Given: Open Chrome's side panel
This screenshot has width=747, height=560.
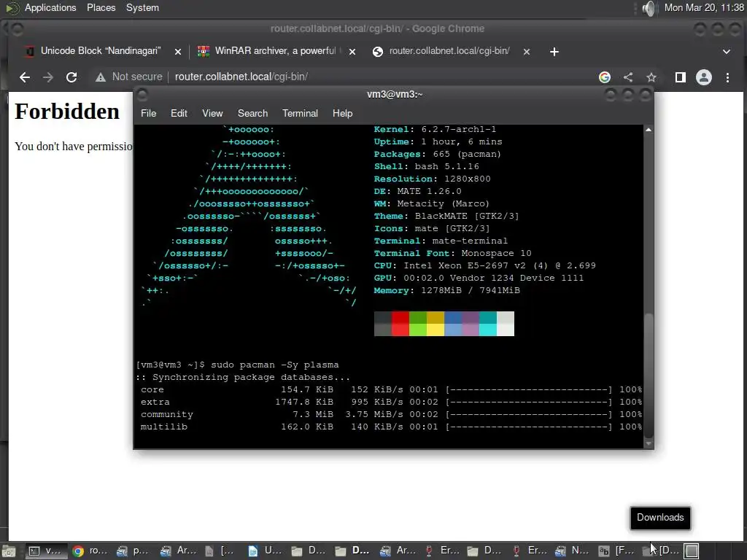Looking at the screenshot, I should (681, 77).
